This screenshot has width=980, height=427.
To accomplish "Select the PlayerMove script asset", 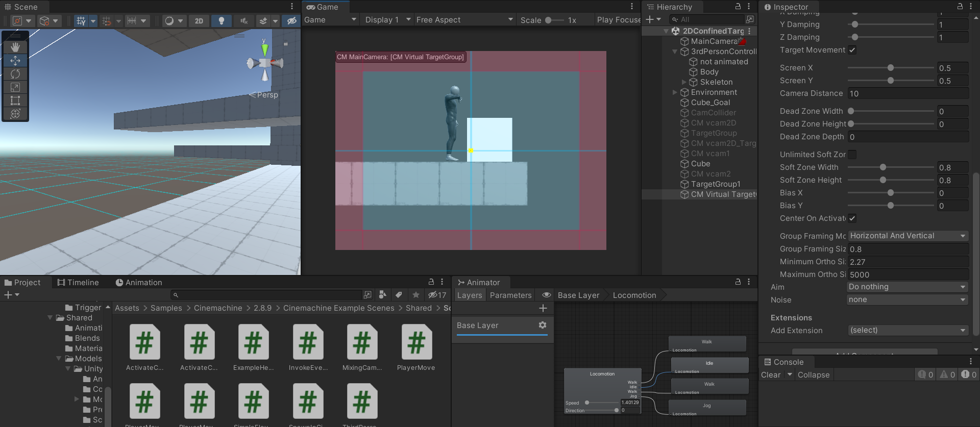I will click(x=416, y=347).
